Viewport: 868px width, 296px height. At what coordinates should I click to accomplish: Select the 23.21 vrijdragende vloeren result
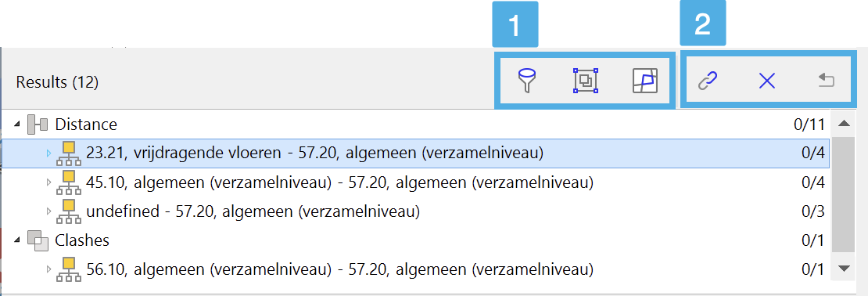pyautogui.click(x=415, y=153)
